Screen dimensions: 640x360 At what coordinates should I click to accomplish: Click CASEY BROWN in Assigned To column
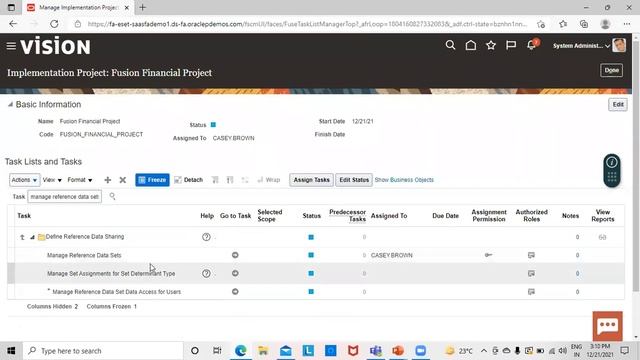coord(391,256)
